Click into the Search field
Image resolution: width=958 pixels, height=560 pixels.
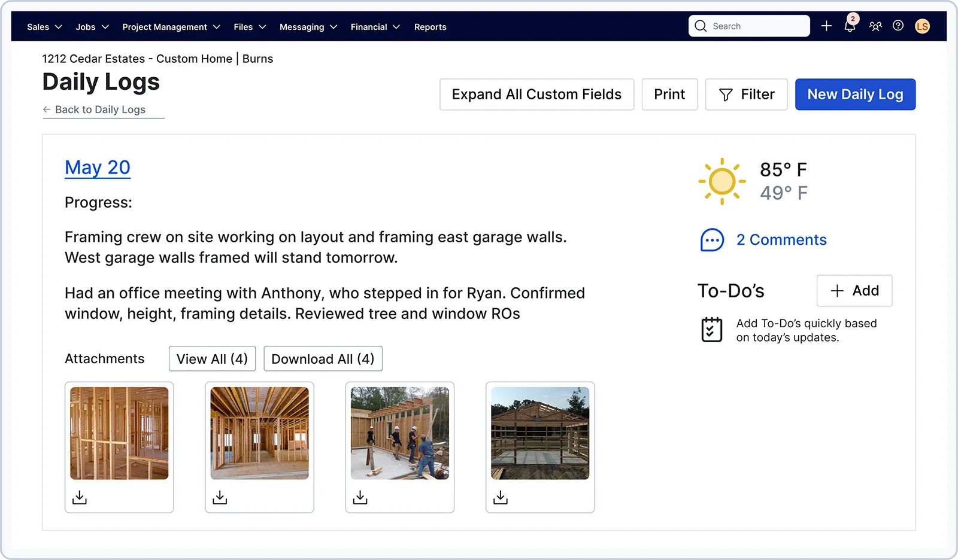click(756, 26)
